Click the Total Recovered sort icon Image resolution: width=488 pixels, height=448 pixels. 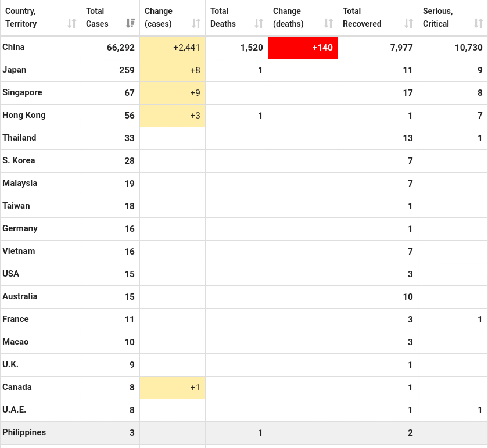[409, 23]
